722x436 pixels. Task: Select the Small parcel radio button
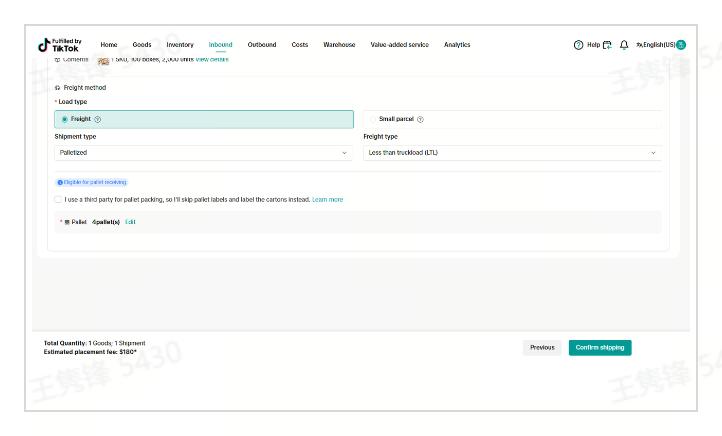click(x=373, y=119)
